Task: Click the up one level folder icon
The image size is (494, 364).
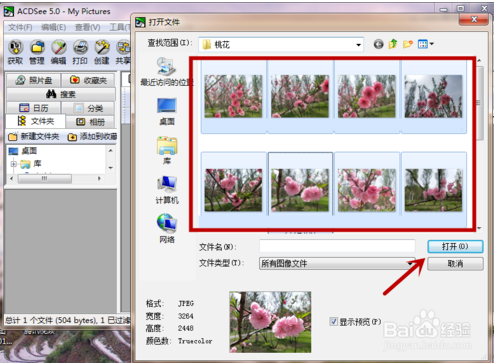Action: click(393, 44)
